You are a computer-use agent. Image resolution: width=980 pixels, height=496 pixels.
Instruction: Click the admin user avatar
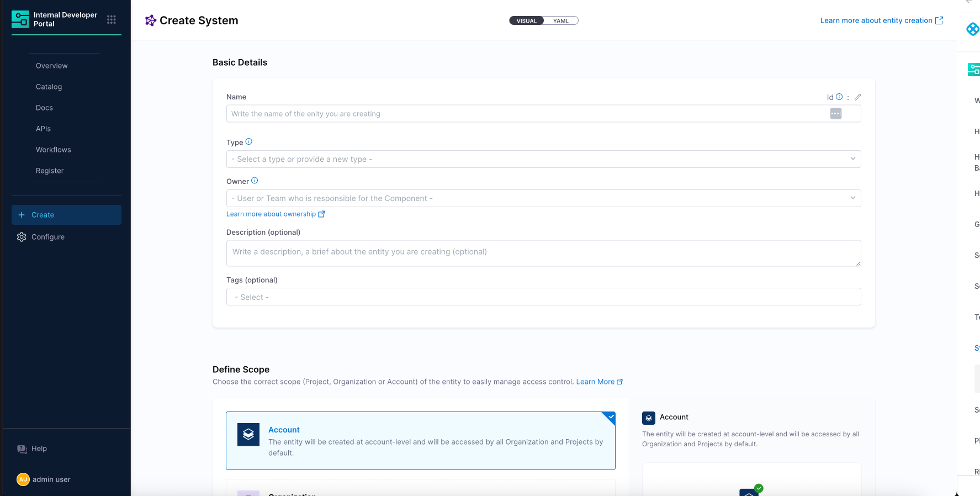tap(23, 479)
